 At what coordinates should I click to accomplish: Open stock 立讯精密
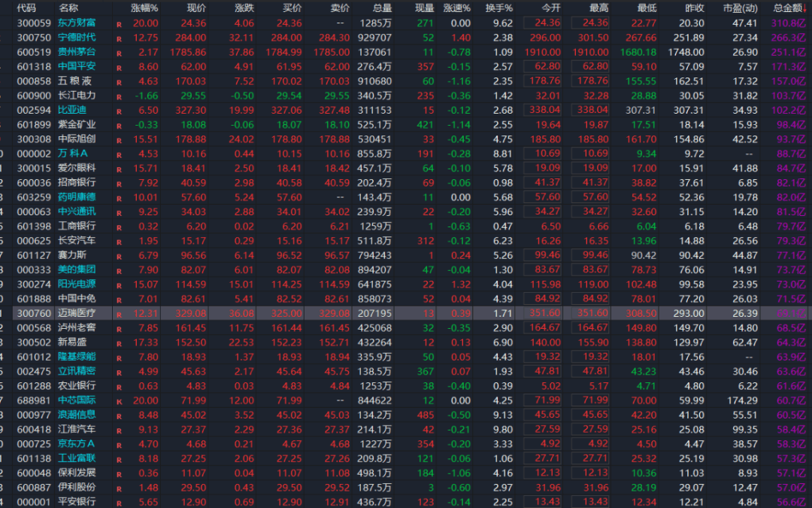coord(77,371)
